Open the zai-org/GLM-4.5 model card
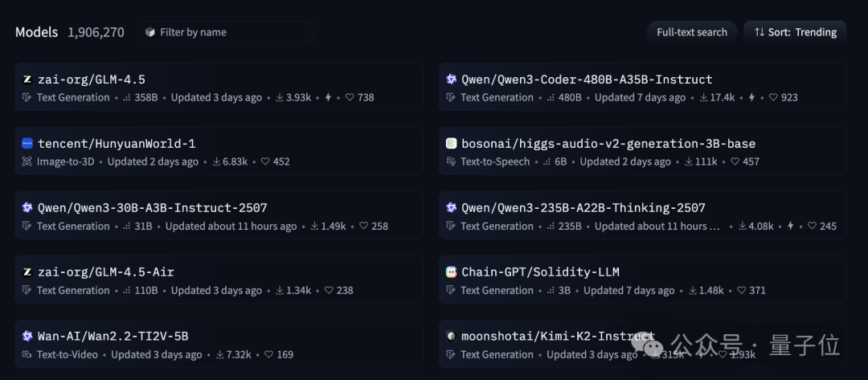This screenshot has width=868, height=380. [219, 87]
